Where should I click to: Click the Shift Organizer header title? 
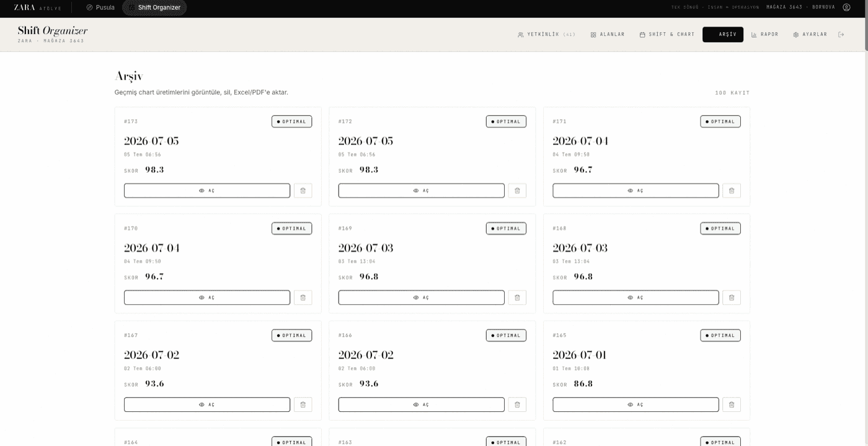click(53, 31)
